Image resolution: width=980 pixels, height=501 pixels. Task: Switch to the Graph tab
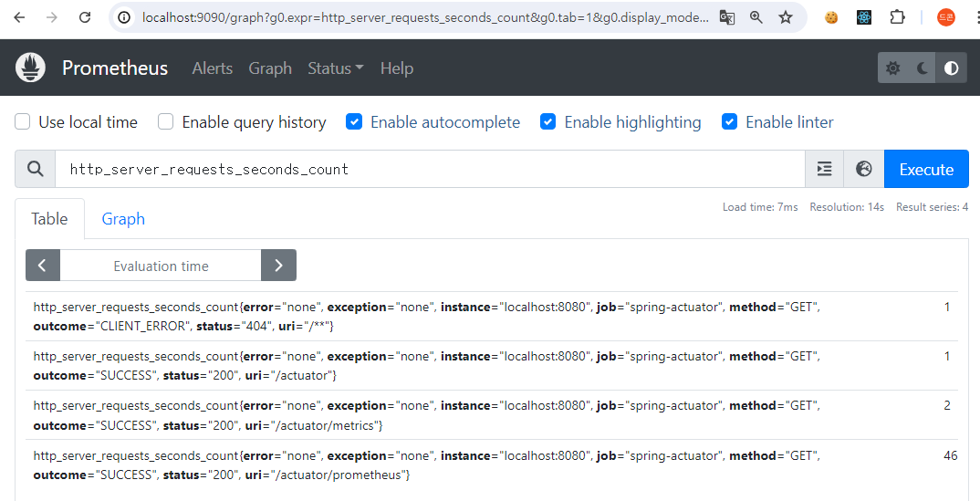[123, 219]
